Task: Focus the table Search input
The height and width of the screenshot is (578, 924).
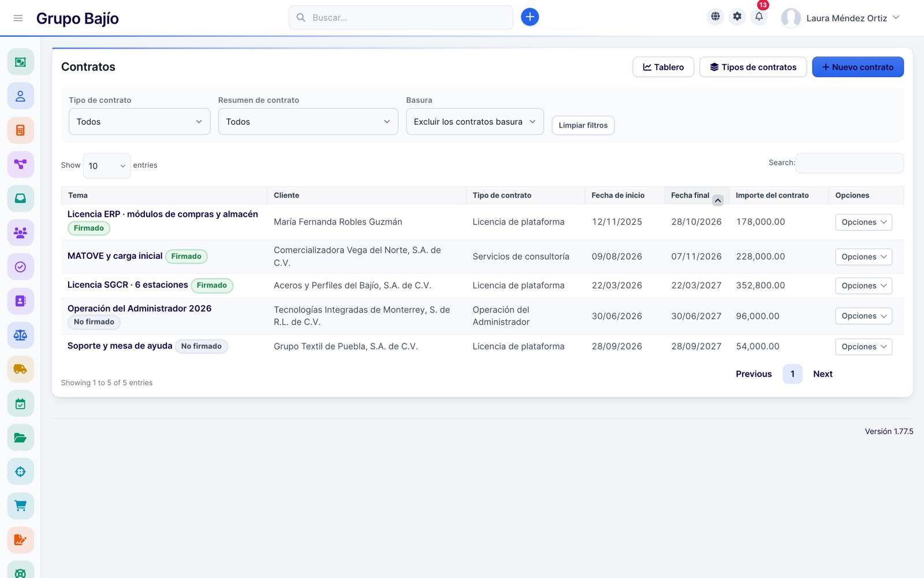Action: (x=850, y=163)
